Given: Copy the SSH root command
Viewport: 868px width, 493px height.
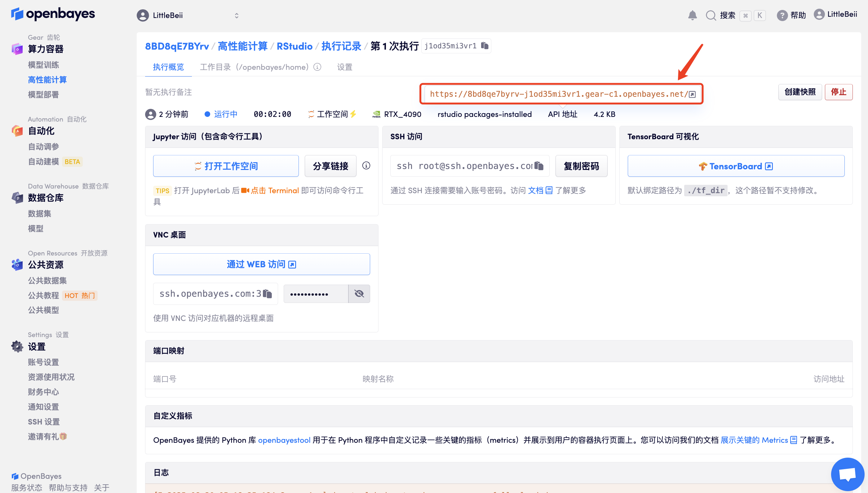Looking at the screenshot, I should pos(539,166).
